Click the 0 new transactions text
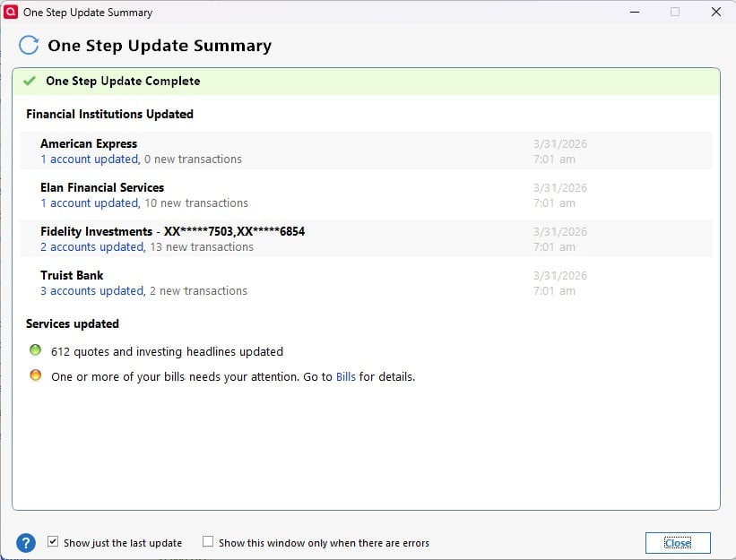 [x=193, y=159]
